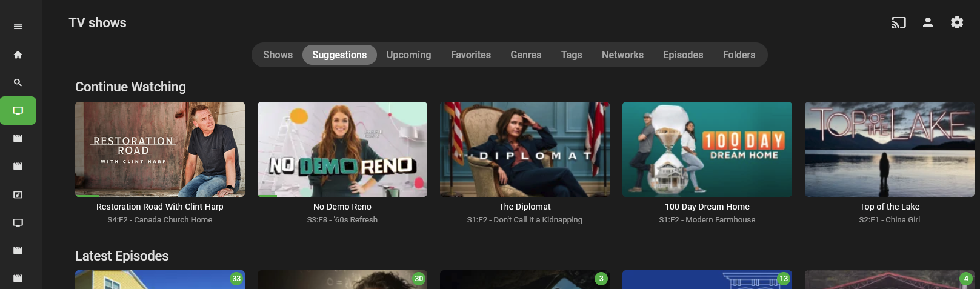Open episode S2:E1 - China Girl

[x=890, y=220]
